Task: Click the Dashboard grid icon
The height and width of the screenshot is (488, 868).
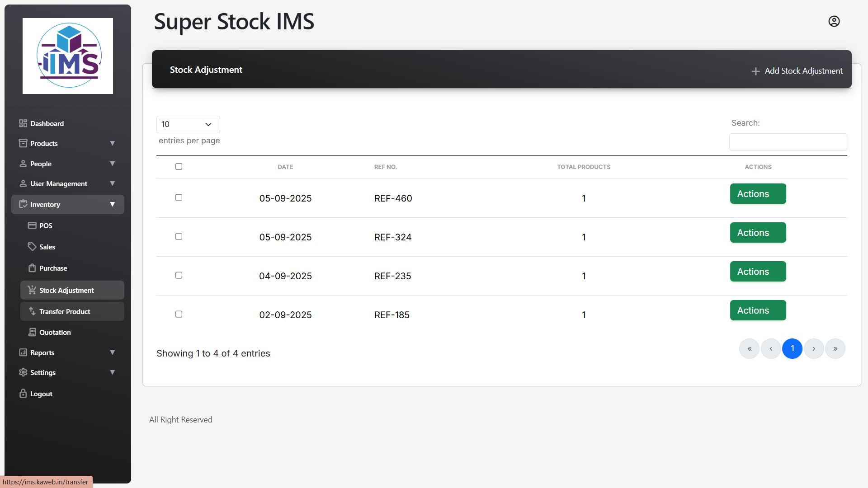Action: [23, 123]
